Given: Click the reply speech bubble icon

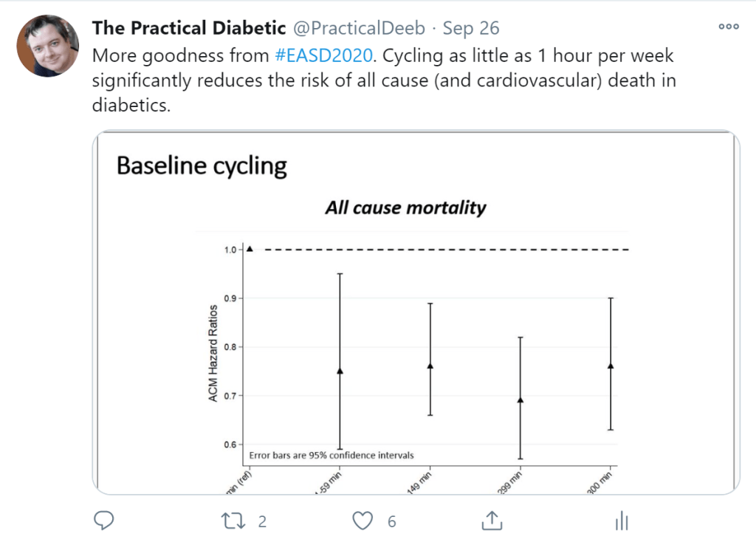Looking at the screenshot, I should tap(104, 521).
